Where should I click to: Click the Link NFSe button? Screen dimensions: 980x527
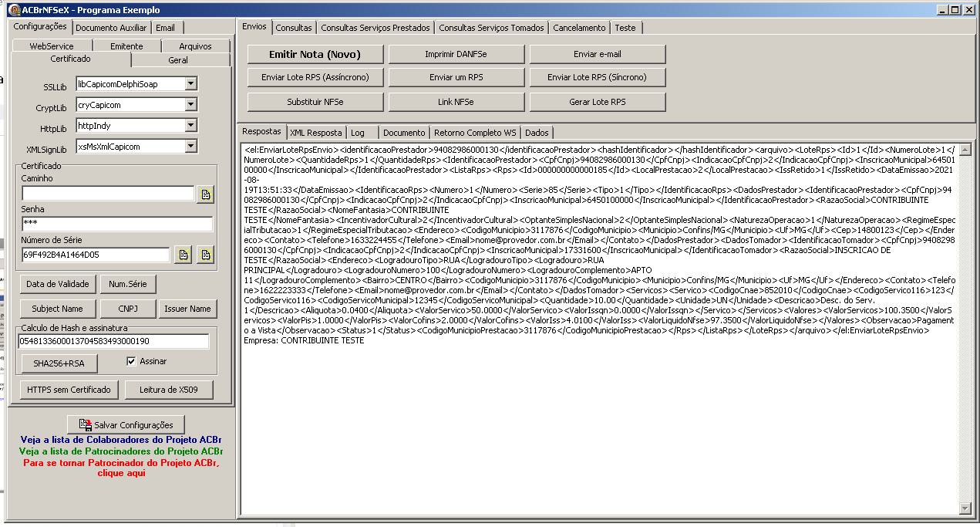[456, 102]
